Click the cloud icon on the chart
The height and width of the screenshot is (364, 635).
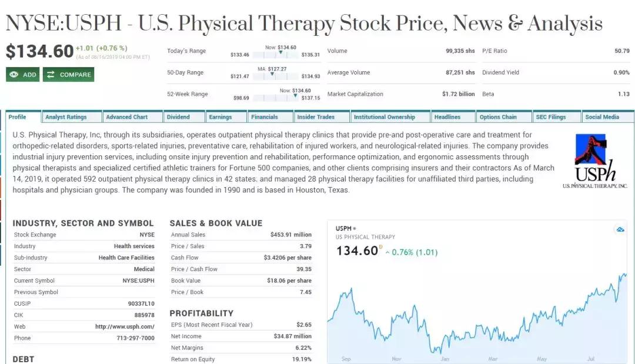620,229
